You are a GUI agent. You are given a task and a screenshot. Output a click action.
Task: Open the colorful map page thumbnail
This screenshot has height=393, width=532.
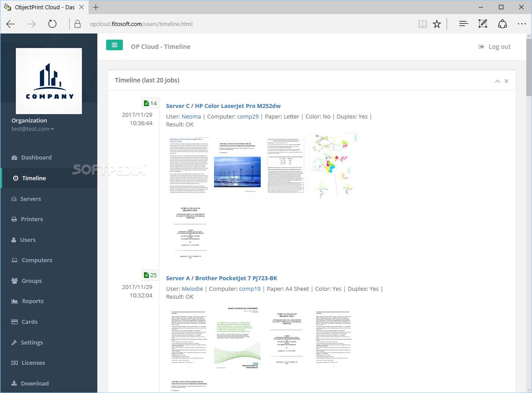pos(333,165)
